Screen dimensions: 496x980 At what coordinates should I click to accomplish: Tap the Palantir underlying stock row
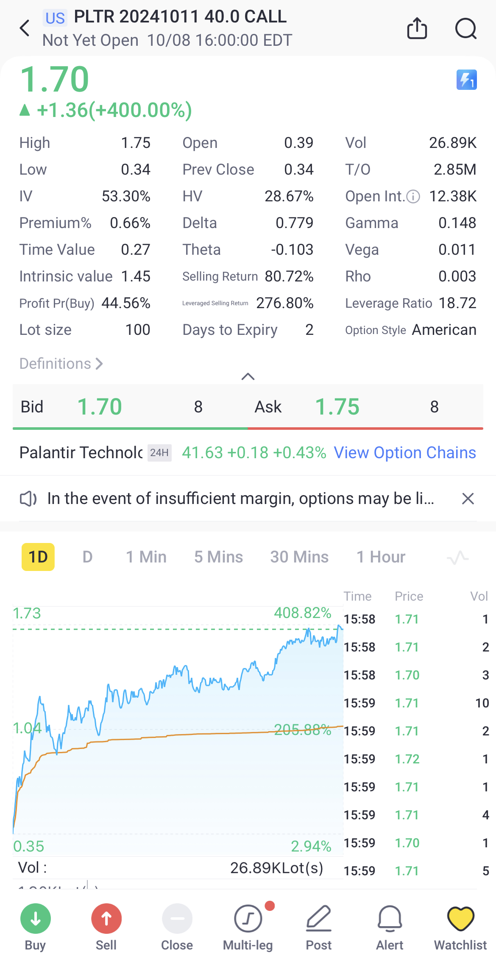pyautogui.click(x=81, y=453)
